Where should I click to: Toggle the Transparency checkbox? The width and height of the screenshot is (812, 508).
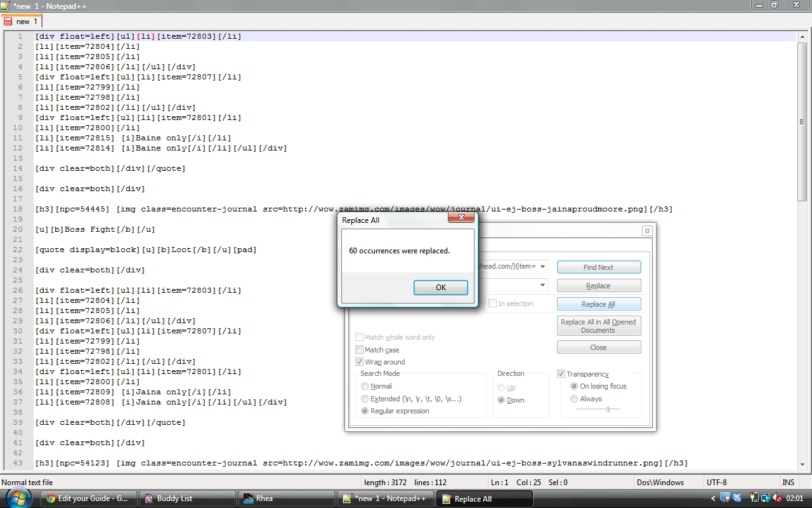point(561,374)
